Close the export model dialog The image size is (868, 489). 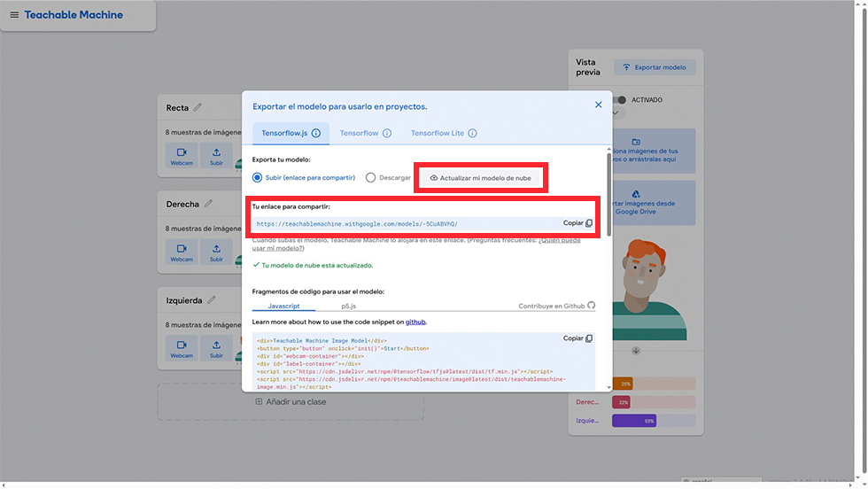(599, 105)
